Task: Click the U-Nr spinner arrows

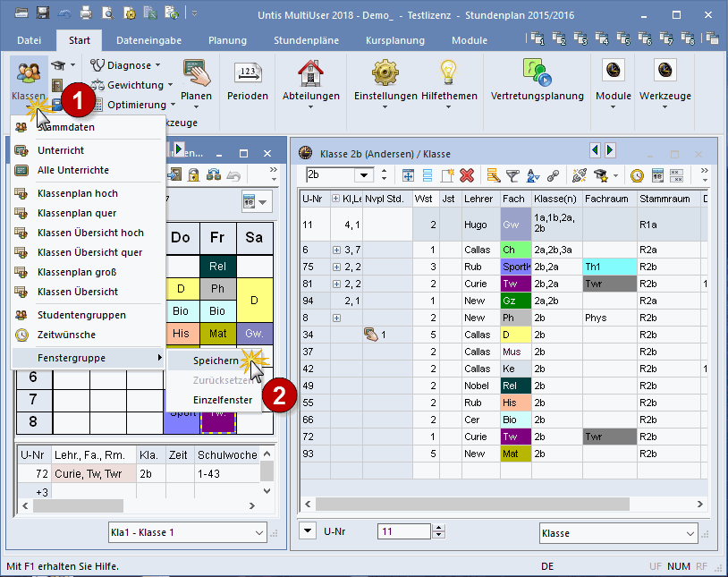Action: point(438,531)
